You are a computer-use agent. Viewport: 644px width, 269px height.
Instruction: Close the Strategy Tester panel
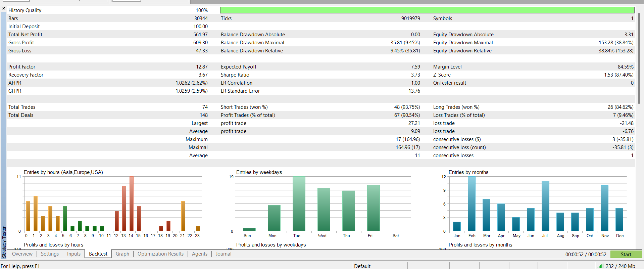(4, 8)
